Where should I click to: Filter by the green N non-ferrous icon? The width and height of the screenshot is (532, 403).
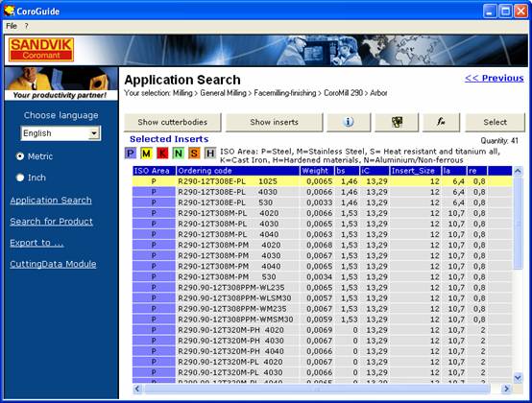(178, 154)
